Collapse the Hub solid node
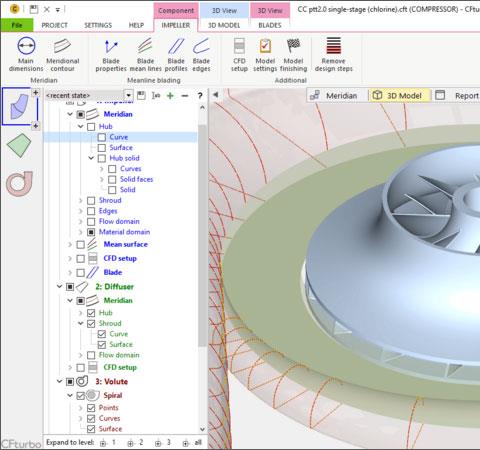 [x=91, y=158]
